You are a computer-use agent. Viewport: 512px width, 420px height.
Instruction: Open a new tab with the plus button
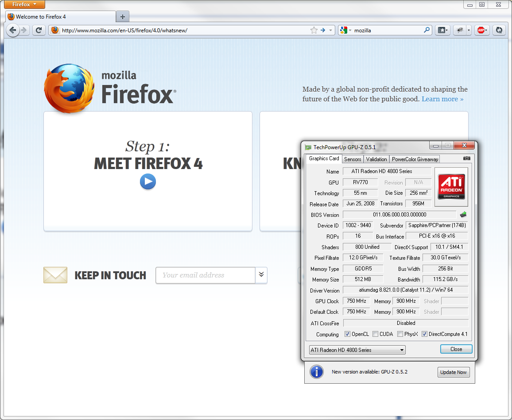click(122, 17)
